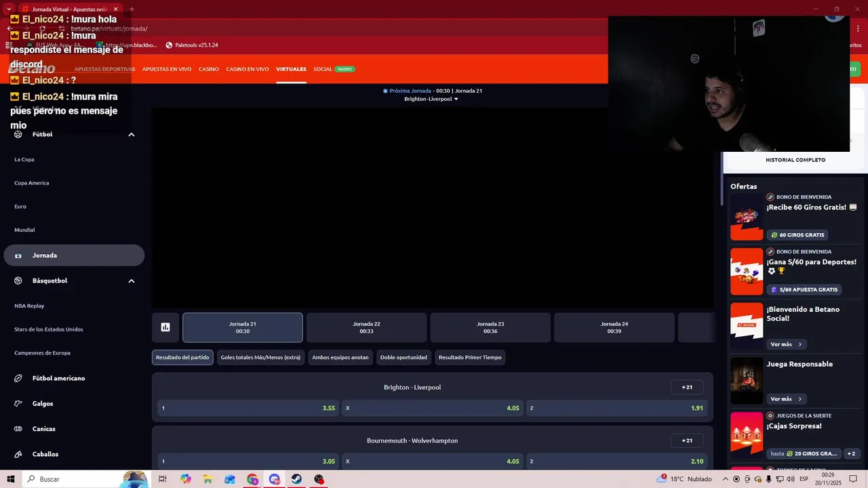The image size is (868, 488).
Task: Open La Copa in sidebar
Action: (x=24, y=159)
